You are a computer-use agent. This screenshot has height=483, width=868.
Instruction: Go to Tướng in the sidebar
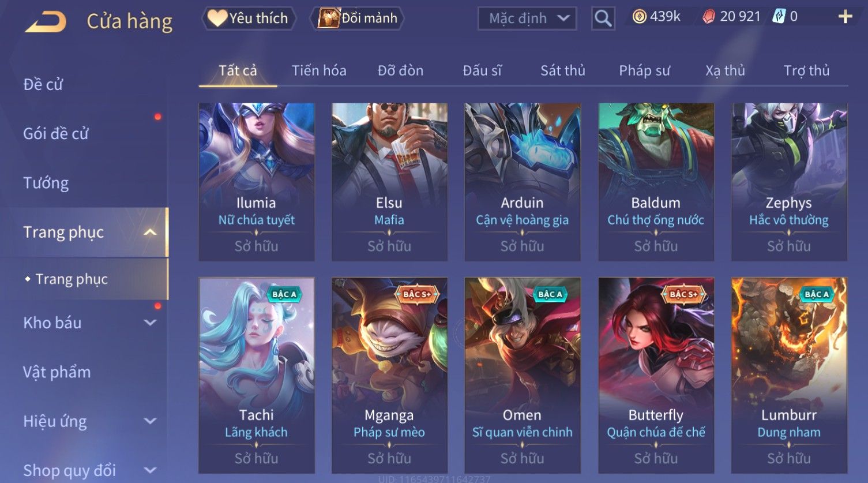(x=46, y=183)
